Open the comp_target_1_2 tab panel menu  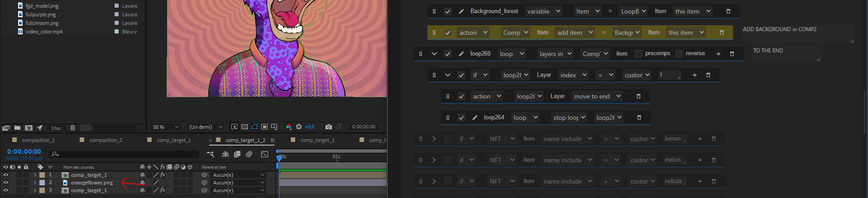click(x=273, y=140)
